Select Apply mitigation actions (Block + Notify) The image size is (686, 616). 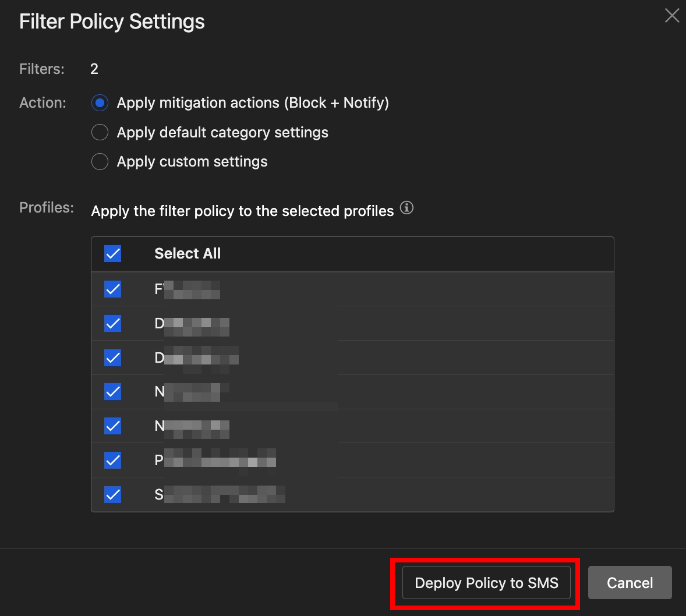100,103
